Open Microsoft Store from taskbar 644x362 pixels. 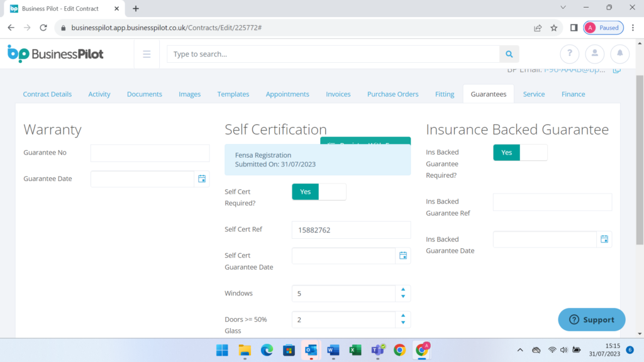pyautogui.click(x=289, y=350)
